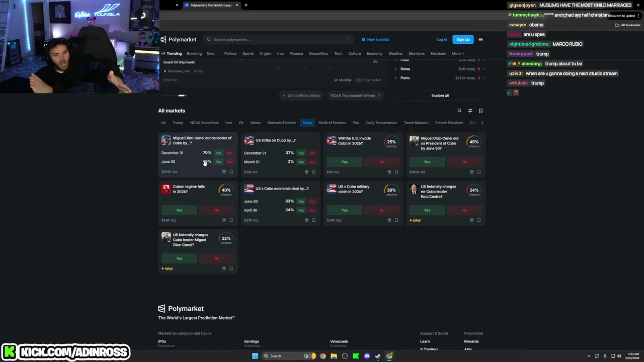Go to previous 'US confirms Aliens' featured market
The height and width of the screenshot is (362, 644).
point(301,96)
